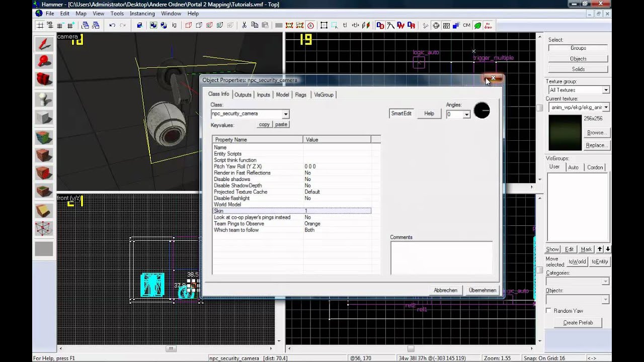This screenshot has height=362, width=644.
Task: Click the Übernehmen button
Action: [482, 290]
